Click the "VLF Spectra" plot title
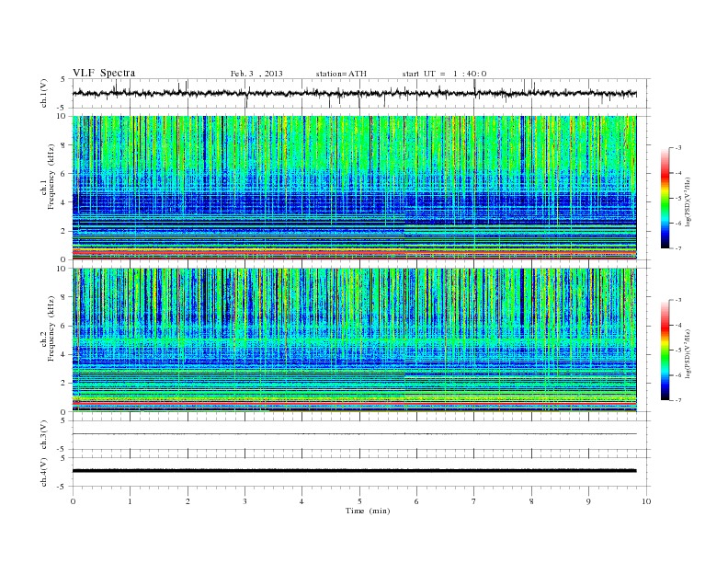Screen dimensions: 728x563 pos(104,73)
